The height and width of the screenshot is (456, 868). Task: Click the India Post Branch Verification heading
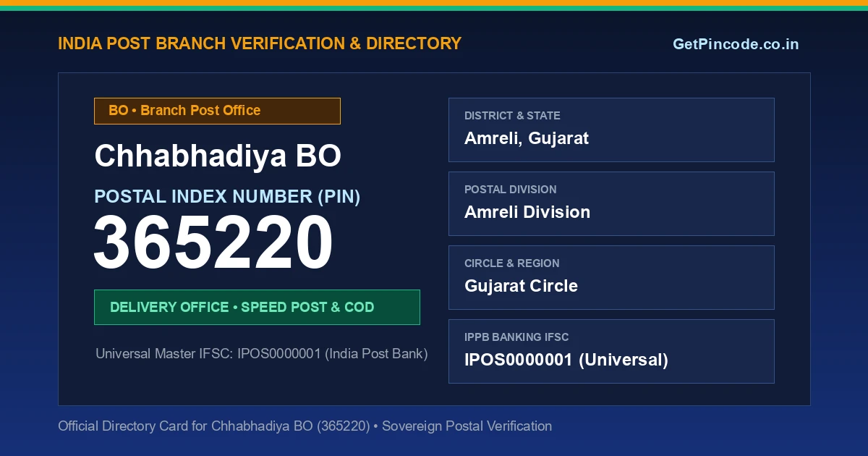coord(260,43)
